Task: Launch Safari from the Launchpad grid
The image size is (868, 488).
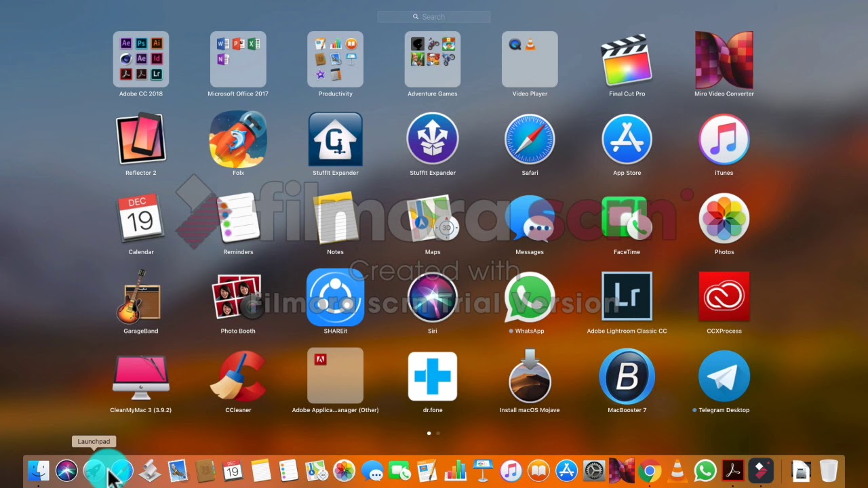Action: 530,139
